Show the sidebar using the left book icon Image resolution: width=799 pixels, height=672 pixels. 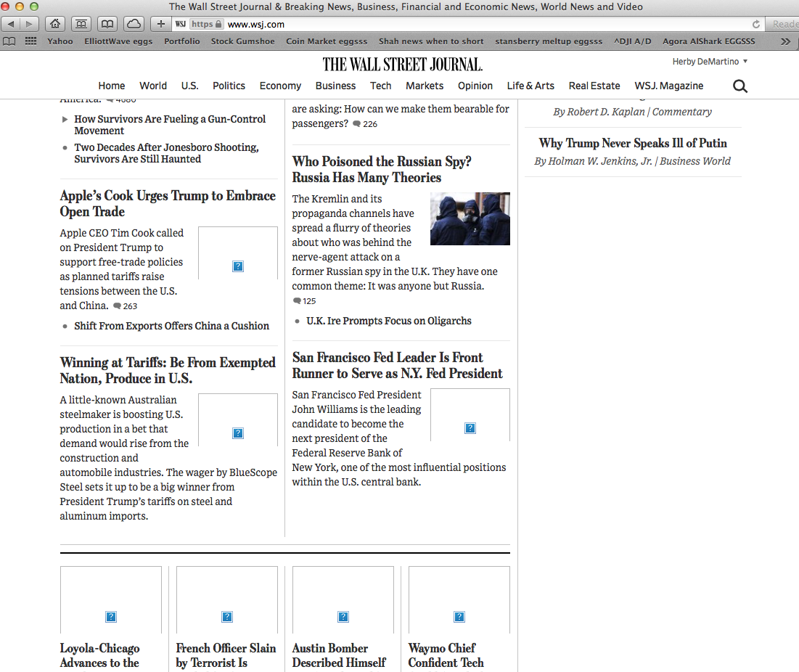[9, 41]
